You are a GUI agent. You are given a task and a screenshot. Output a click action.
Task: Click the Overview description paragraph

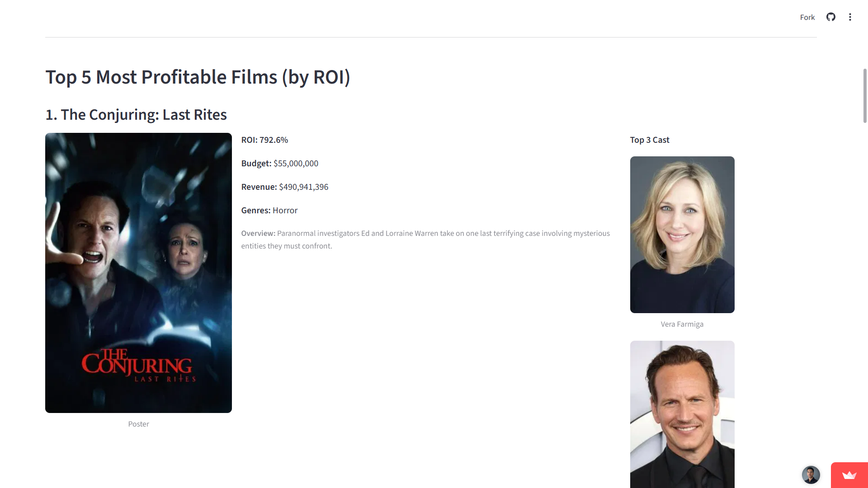coord(425,239)
